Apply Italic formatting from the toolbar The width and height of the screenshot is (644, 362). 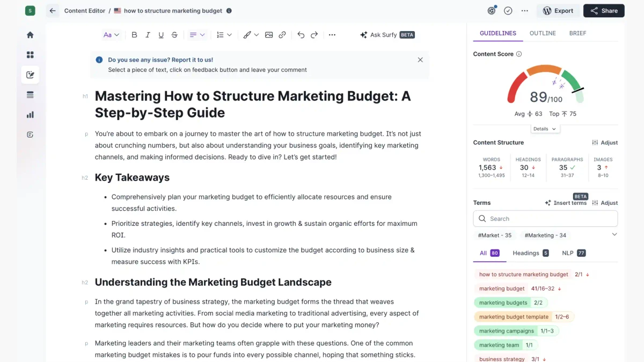pyautogui.click(x=148, y=35)
